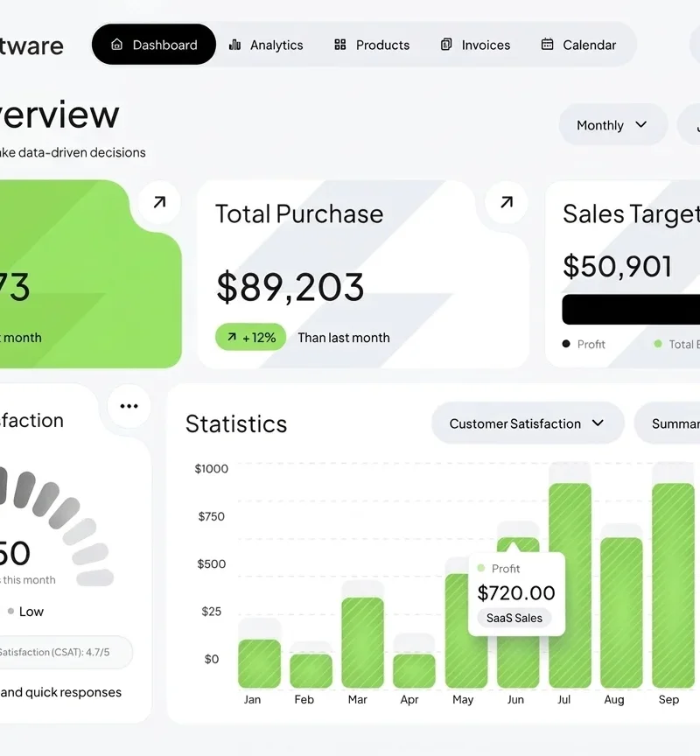The image size is (700, 756).
Task: Switch to the Analytics tab
Action: click(266, 45)
